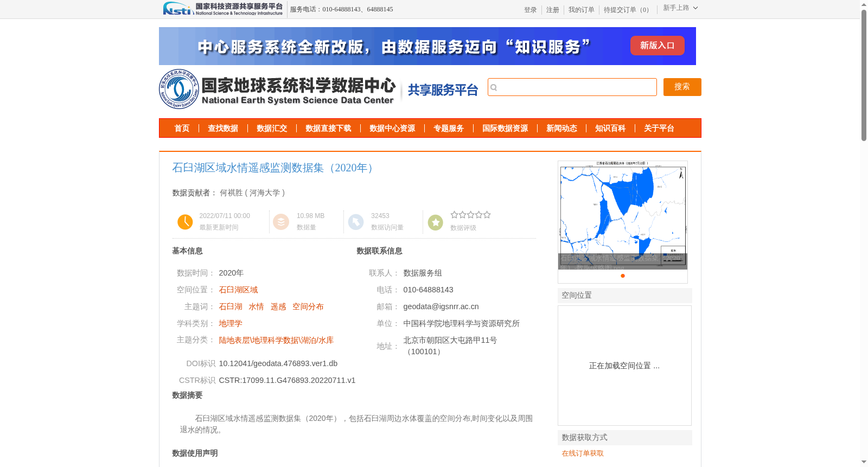The image size is (868, 467).
Task: Click the DOI value 10.12041/geodata.476893.ver1.db
Action: 278,364
